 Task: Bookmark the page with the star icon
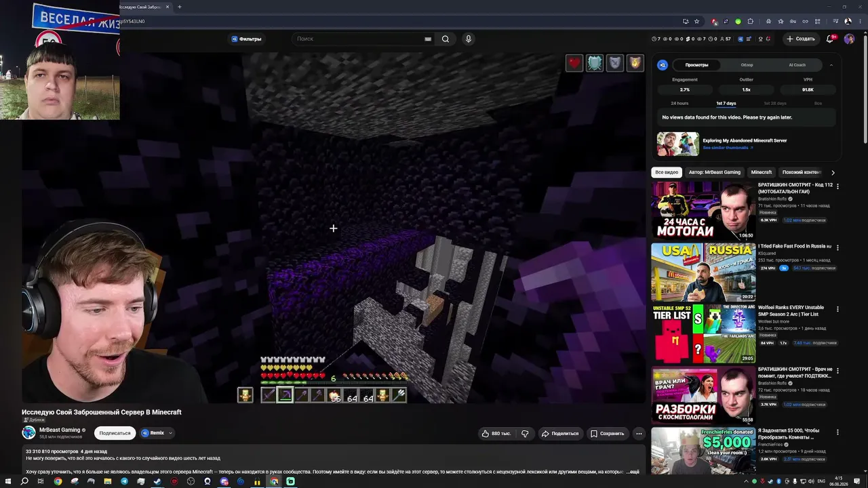[696, 21]
